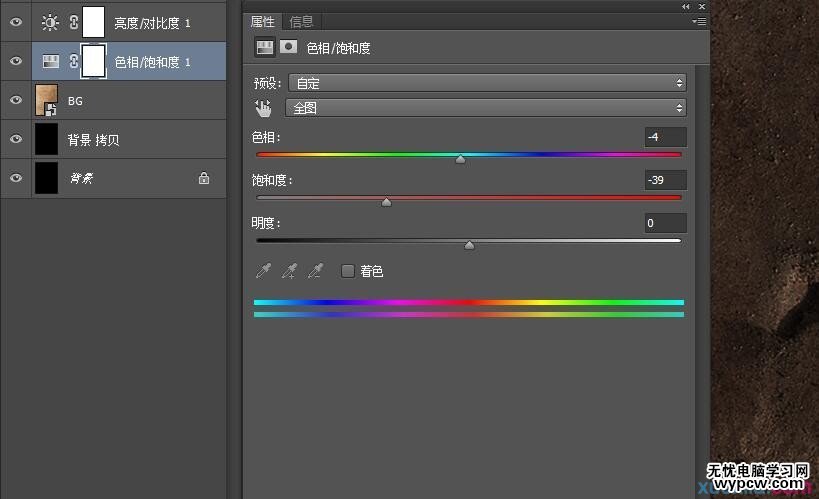Open the 预设 preset dropdown
The image size is (819, 499).
[487, 83]
